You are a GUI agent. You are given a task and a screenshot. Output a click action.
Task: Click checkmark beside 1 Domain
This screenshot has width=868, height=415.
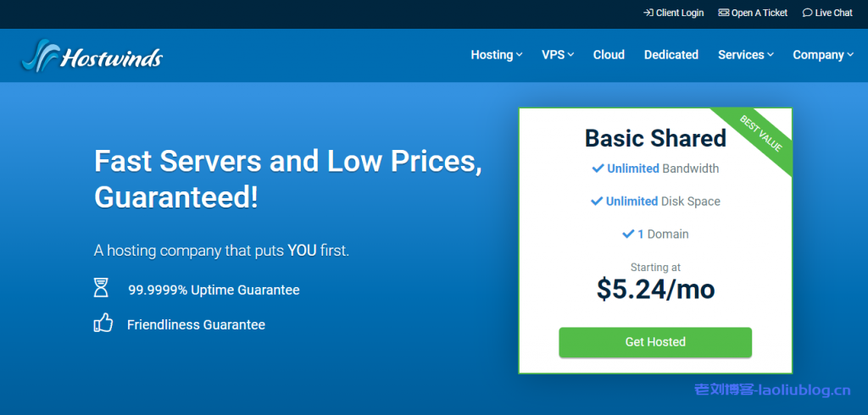coord(628,234)
